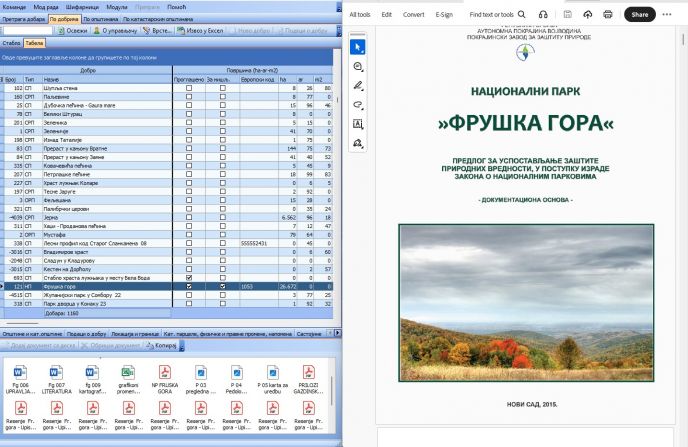The width and height of the screenshot is (688, 447).
Task: Check Проглашено for Ковачевића пећина
Action: coord(189,166)
